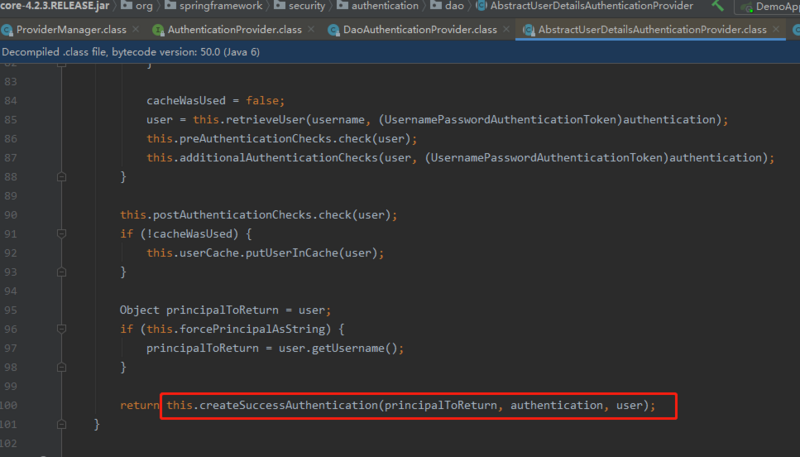
Task: Click AbstractUserDetailsAuthenticationProvider class in breadcrumb
Action: 584,6
